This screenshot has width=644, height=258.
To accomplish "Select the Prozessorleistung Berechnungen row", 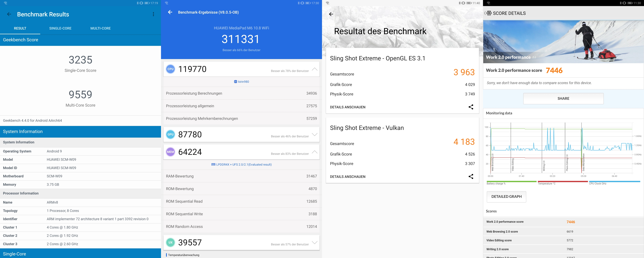I will pyautogui.click(x=242, y=93).
